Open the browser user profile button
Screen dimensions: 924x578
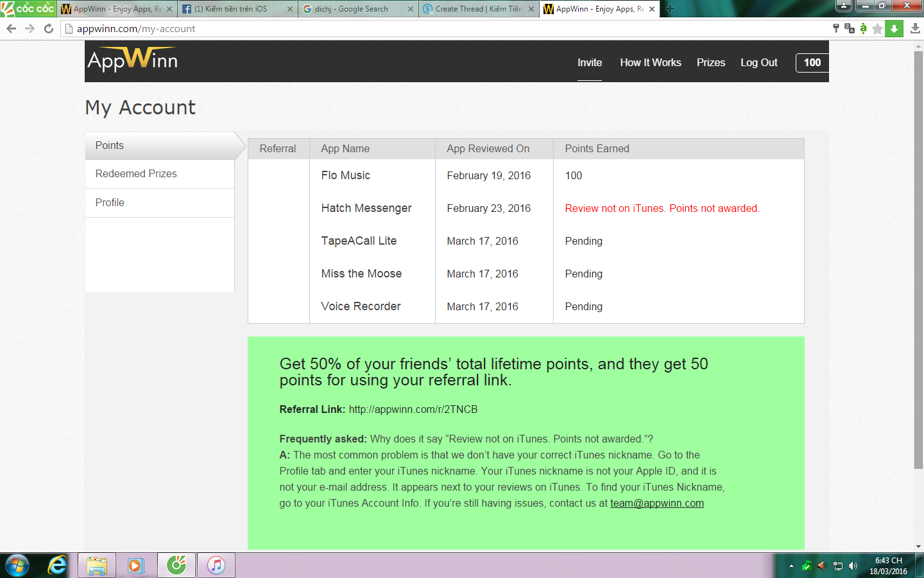[844, 6]
